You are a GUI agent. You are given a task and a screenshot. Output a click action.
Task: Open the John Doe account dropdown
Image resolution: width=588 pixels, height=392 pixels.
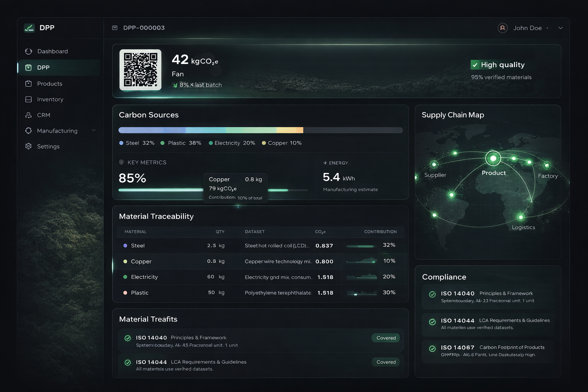point(528,28)
